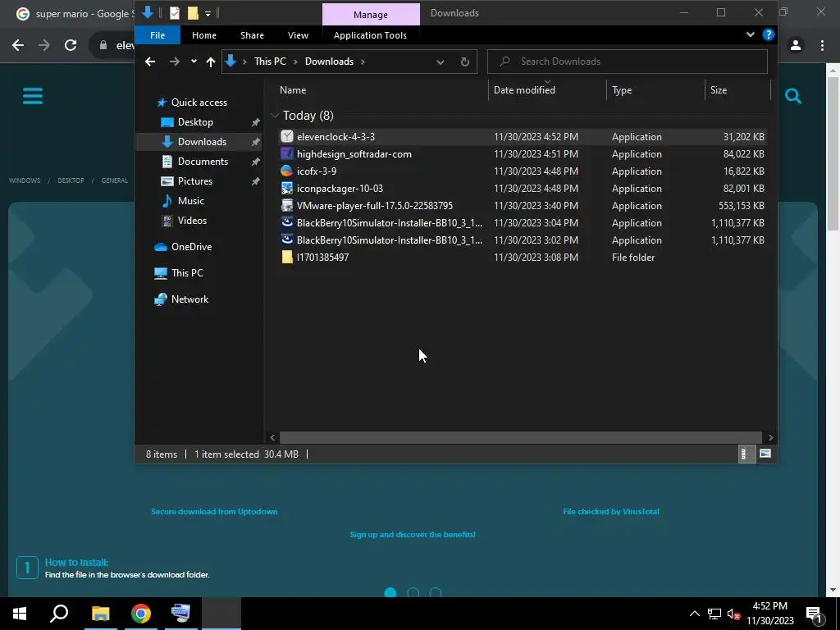Click the hamburger menu on the Uptodown page
This screenshot has width=840, height=630.
33,97
